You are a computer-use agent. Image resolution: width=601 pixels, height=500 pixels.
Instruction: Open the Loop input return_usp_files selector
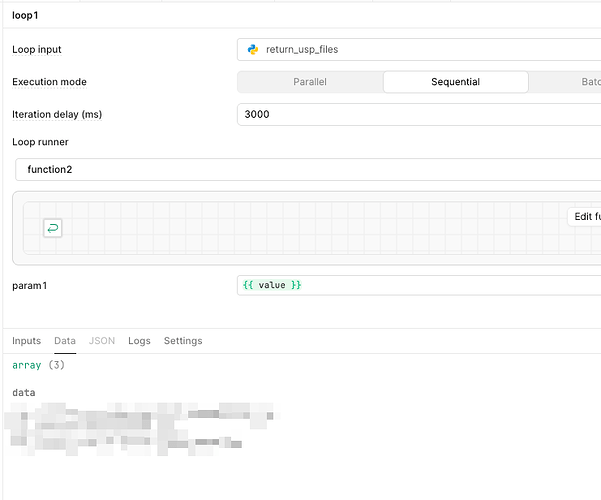tap(420, 49)
